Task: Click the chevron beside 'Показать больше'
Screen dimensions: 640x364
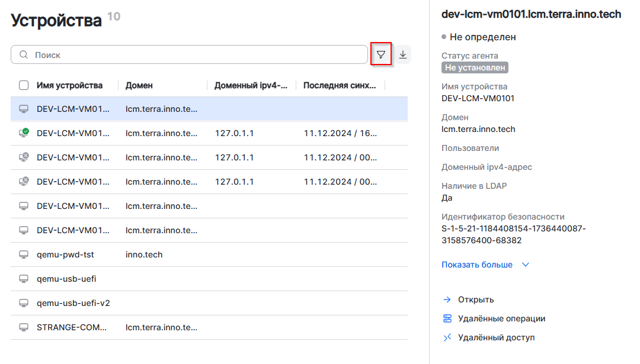Action: pos(525,265)
